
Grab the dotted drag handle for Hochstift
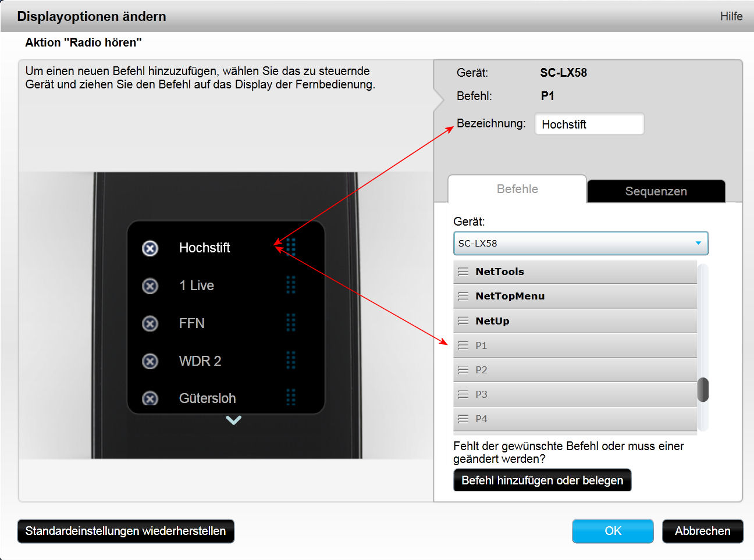click(x=291, y=247)
